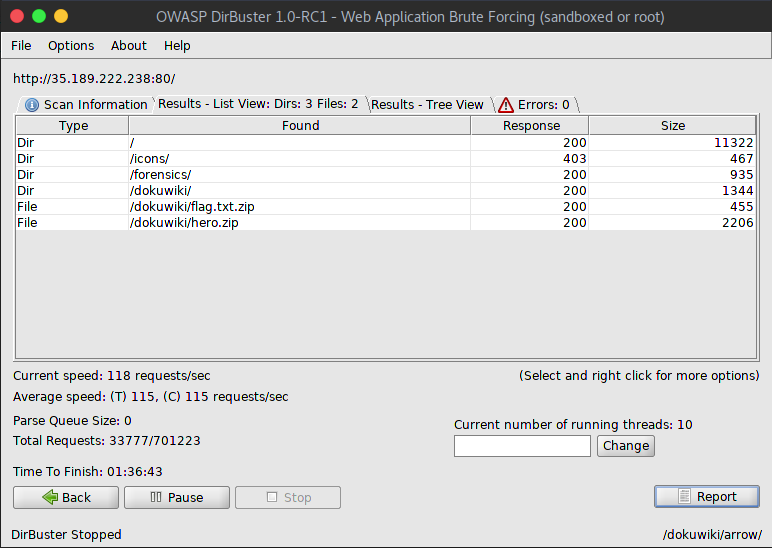Click the Average speed requests/sec text
772x548 pixels.
click(x=151, y=397)
